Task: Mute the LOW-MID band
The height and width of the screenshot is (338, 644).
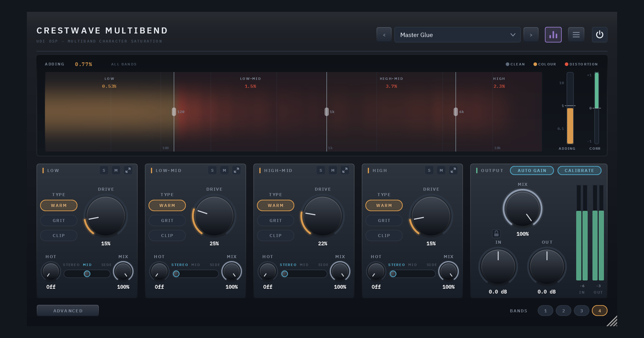Action: point(224,170)
